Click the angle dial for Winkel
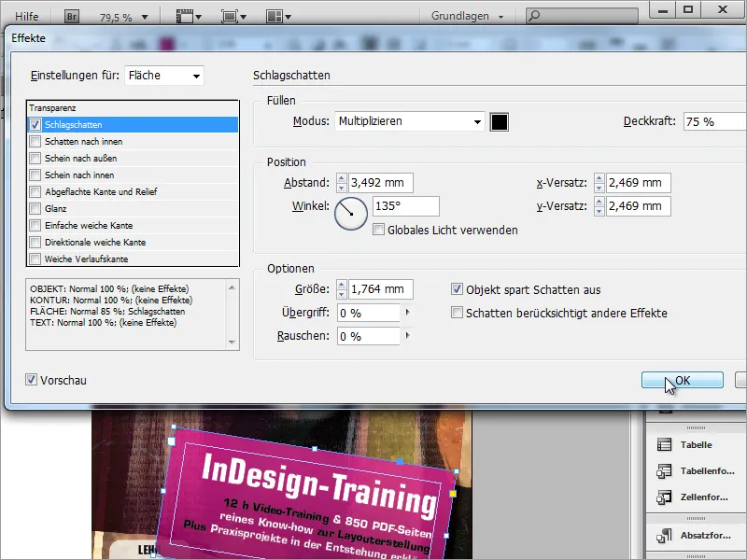The width and height of the screenshot is (747, 560). pyautogui.click(x=351, y=214)
